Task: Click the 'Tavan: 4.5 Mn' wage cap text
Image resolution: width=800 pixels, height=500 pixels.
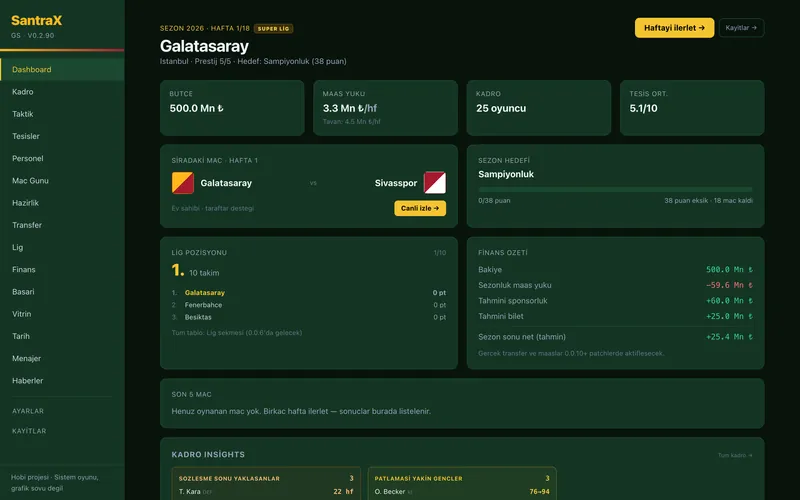Action: [352, 121]
